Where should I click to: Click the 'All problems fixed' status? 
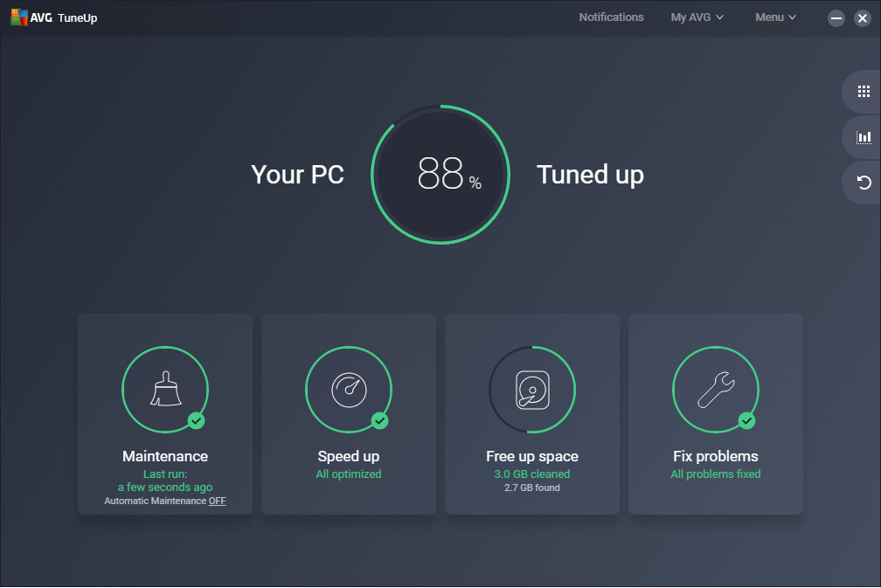pyautogui.click(x=715, y=474)
